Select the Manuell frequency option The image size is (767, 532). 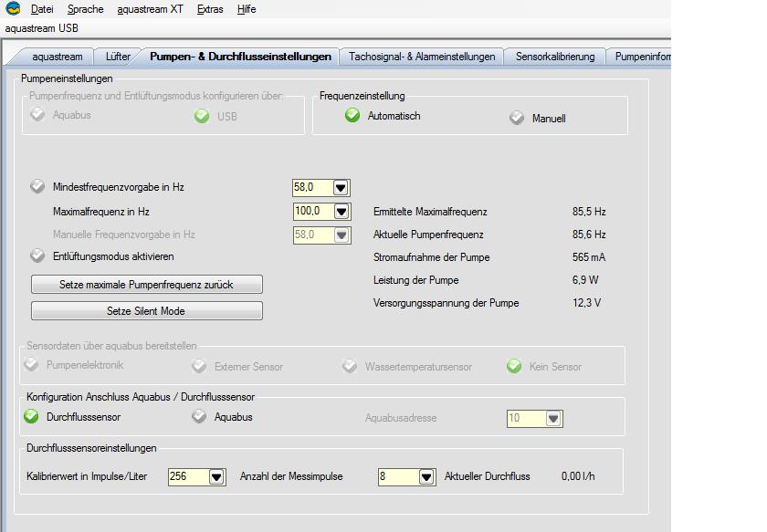tap(517, 118)
